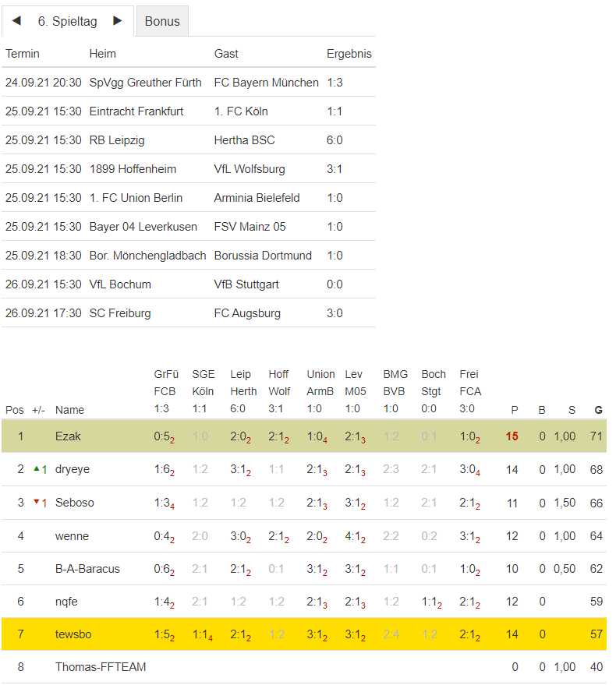
Task: Click green up arrow beside dryeye
Action: (x=36, y=468)
